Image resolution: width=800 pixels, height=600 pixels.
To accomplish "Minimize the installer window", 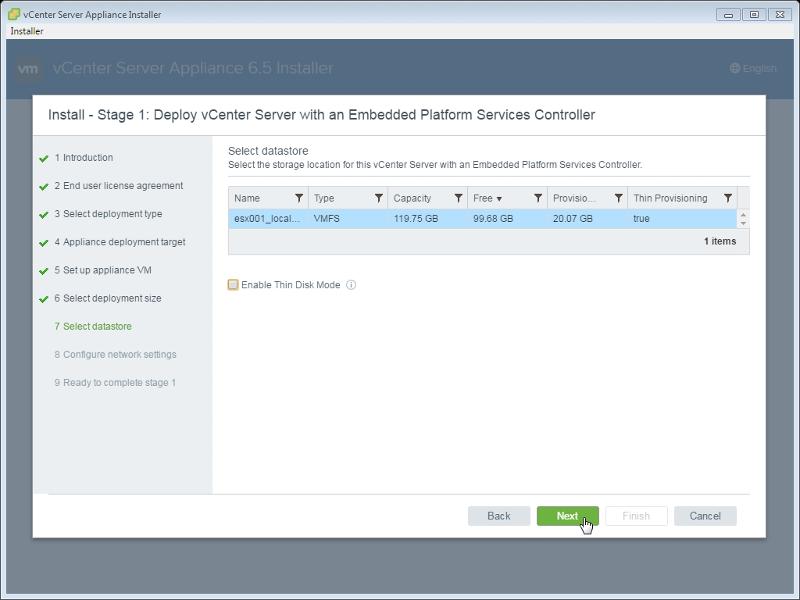I will tap(728, 15).
